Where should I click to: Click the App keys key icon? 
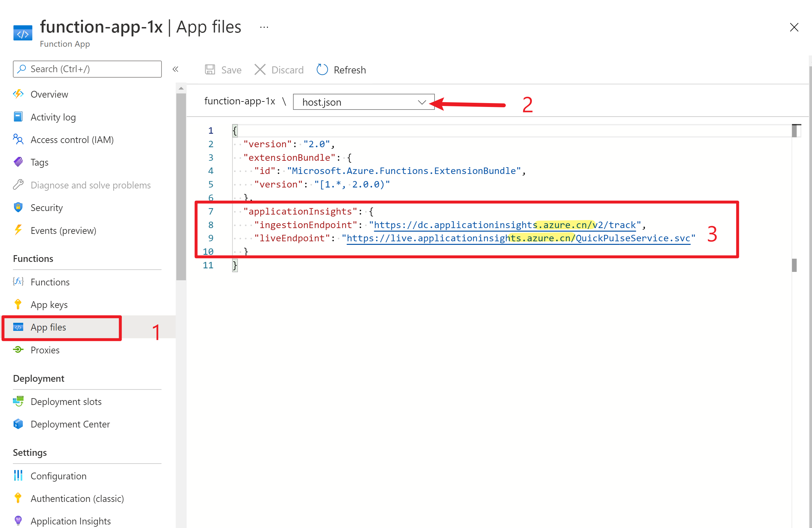coord(18,304)
